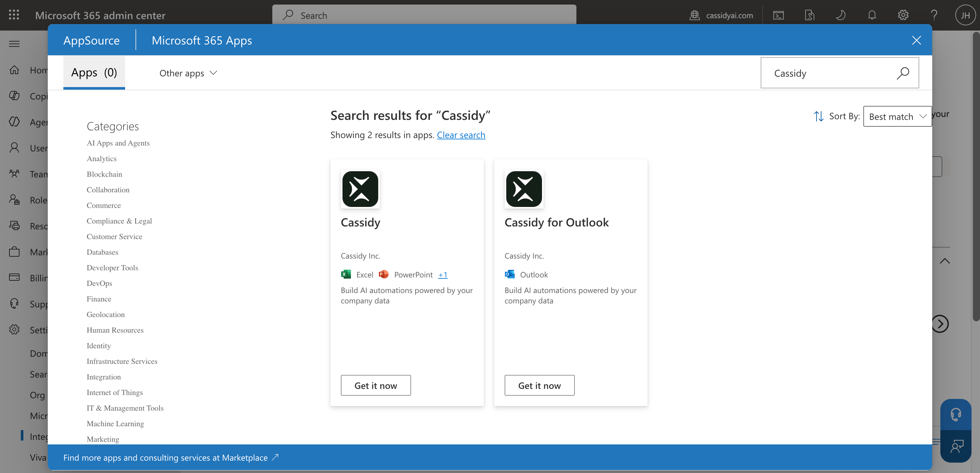Viewport: 980px width, 473px height.
Task: Click the sort direction arrows icon
Action: pos(819,116)
